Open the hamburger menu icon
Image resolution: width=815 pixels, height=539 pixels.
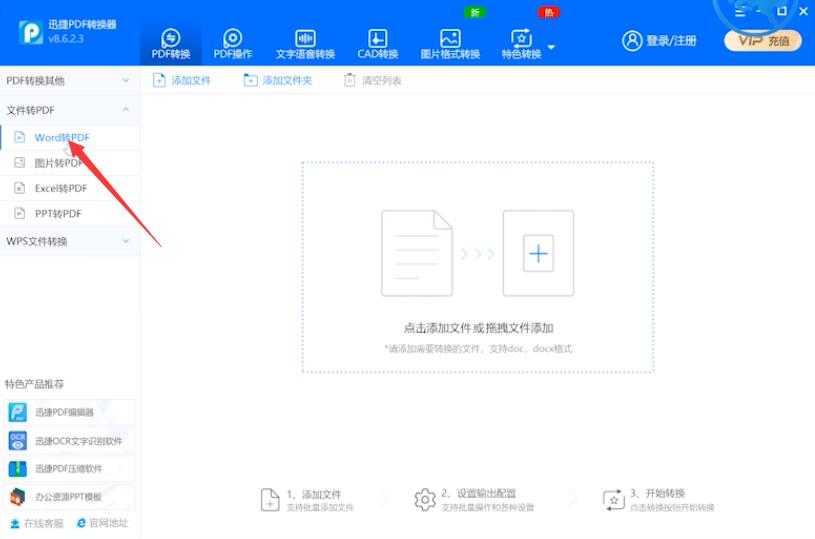(740, 11)
